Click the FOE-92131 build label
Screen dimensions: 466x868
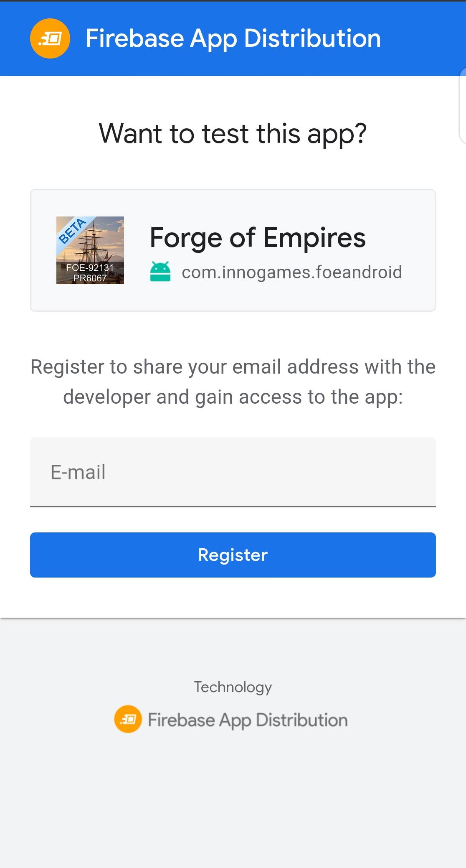pyautogui.click(x=90, y=267)
